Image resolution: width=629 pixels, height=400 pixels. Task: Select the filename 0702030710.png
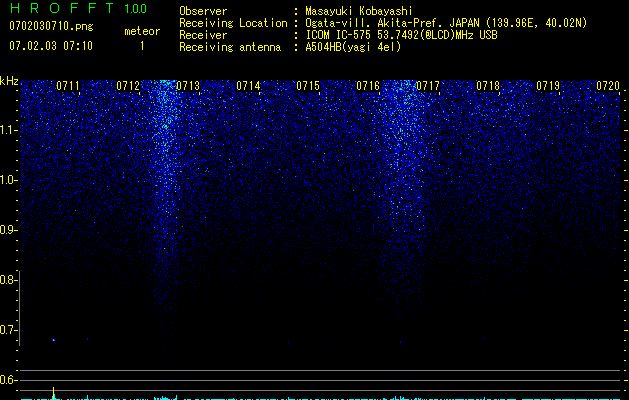[x=51, y=26]
